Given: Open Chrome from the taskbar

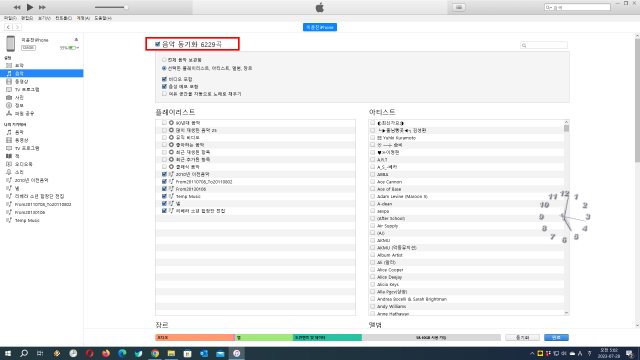Looking at the screenshot, I should 155,353.
